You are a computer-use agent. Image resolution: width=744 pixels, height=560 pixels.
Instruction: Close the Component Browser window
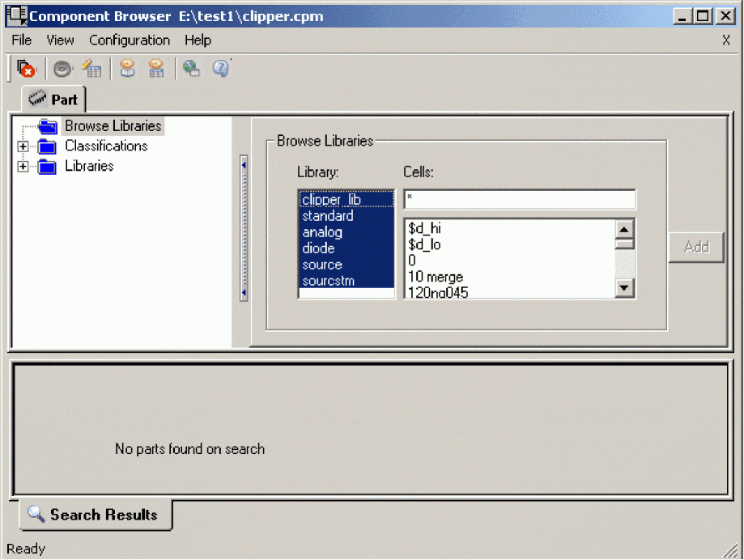click(x=725, y=17)
